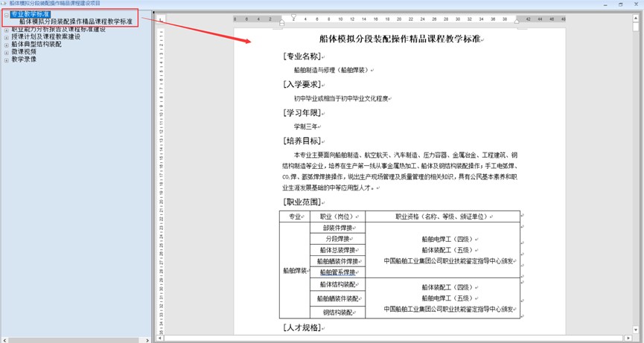Open the 教学录像 tree entry
This screenshot has height=343, width=644.
23,60
